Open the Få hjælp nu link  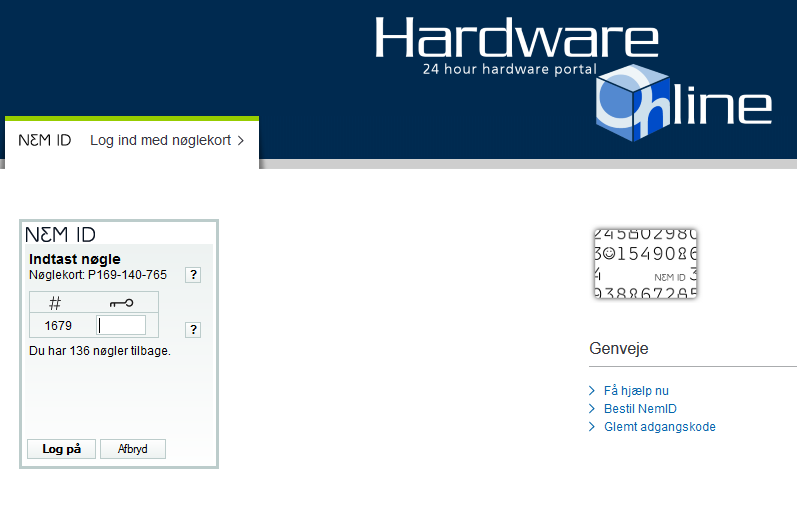(636, 391)
